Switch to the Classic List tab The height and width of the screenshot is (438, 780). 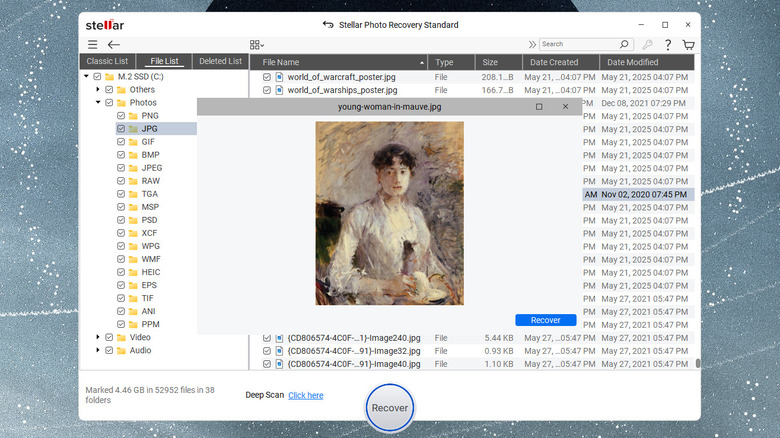[x=107, y=61]
